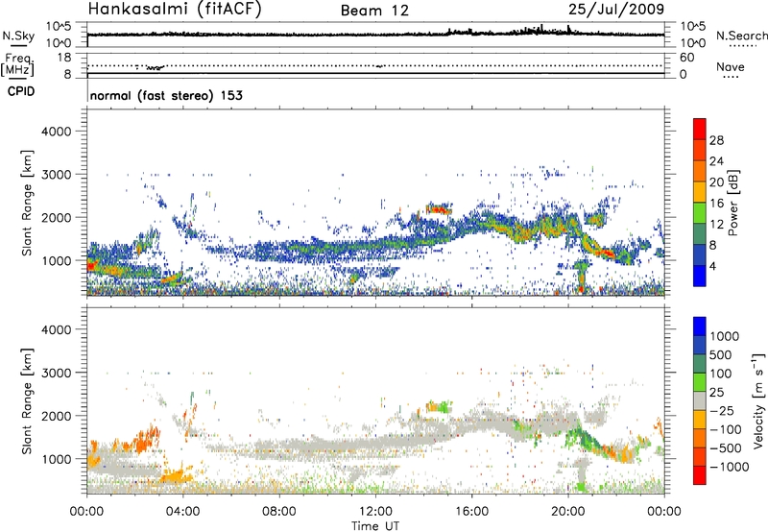This screenshot has width=768, height=532.
Task: Click the velocity colorbar value '1000'
Action: [x=725, y=336]
